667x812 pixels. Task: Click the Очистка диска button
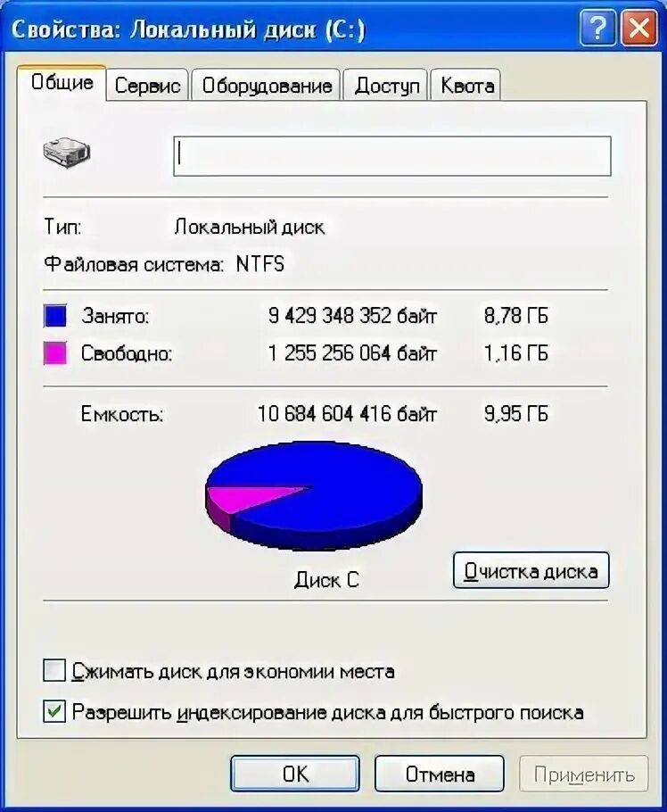click(531, 570)
